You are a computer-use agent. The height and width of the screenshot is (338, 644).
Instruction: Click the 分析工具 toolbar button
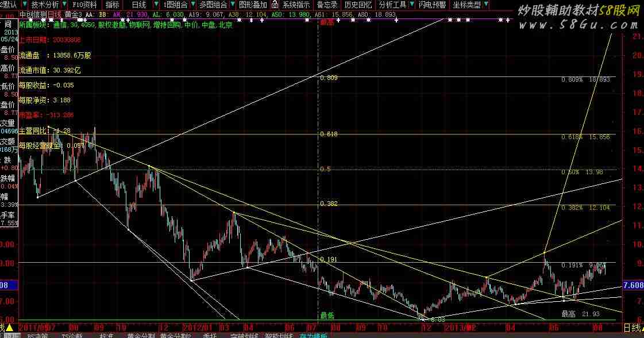(x=392, y=5)
